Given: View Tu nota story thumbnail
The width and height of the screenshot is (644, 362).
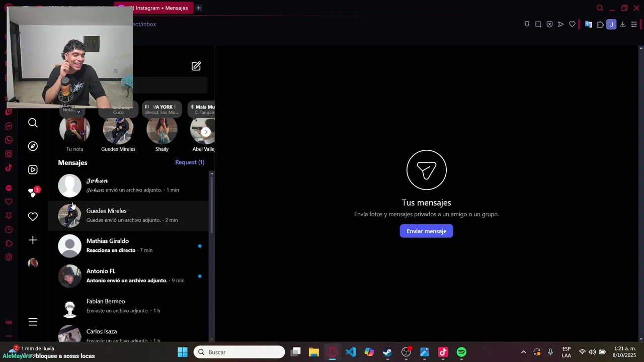Looking at the screenshot, I should [74, 130].
